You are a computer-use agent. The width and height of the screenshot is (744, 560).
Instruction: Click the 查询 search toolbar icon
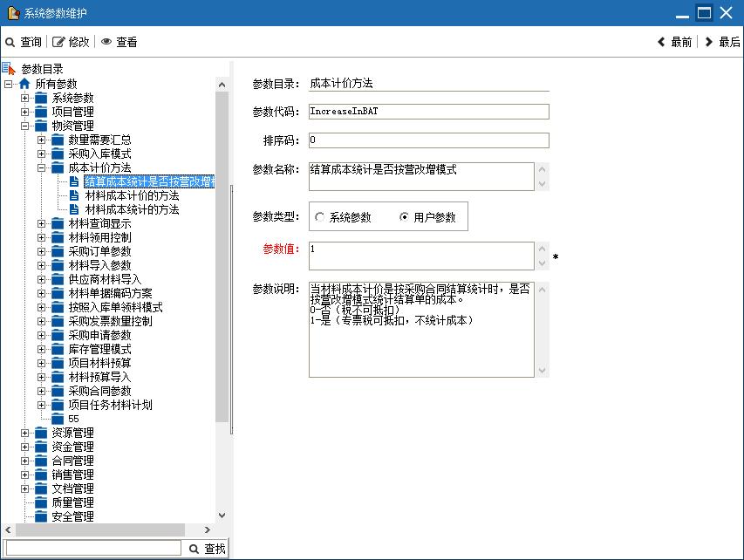coord(10,42)
